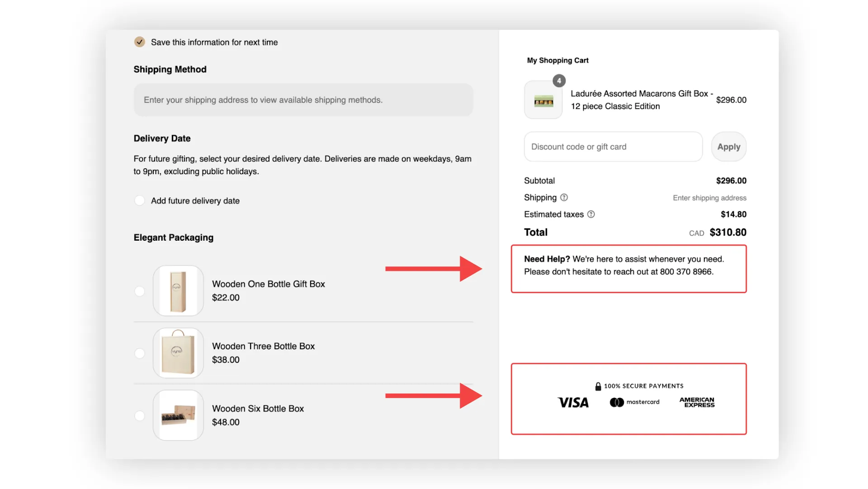Click the Estimated taxes info icon
The width and height of the screenshot is (868, 489).
591,214
